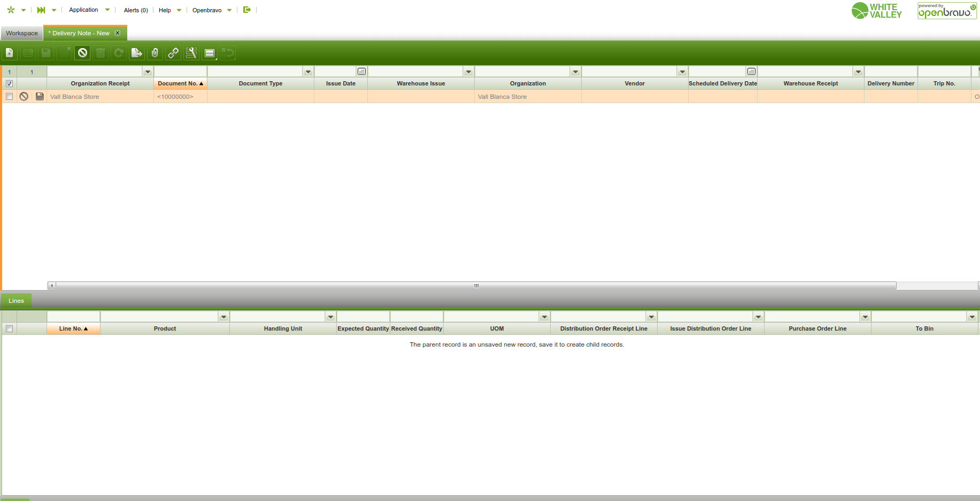The height and width of the screenshot is (501, 980).
Task: Click the Save and Close toolbar icon
Action: point(64,53)
